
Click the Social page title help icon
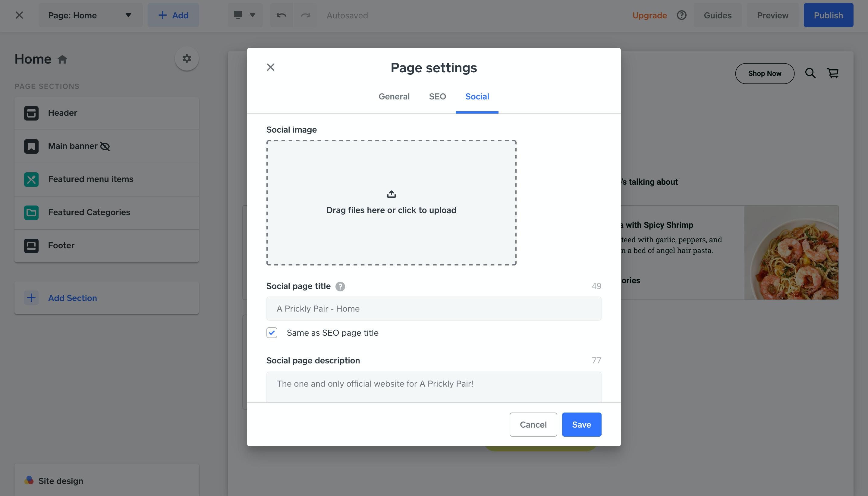tap(340, 287)
